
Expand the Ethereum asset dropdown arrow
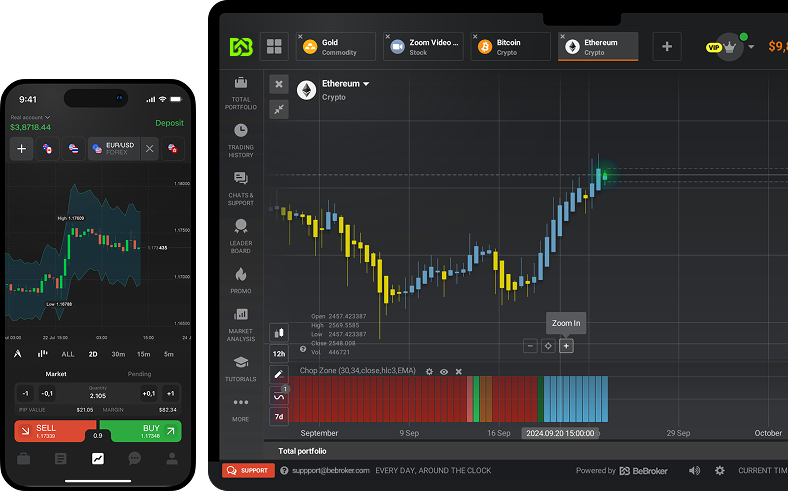[366, 84]
